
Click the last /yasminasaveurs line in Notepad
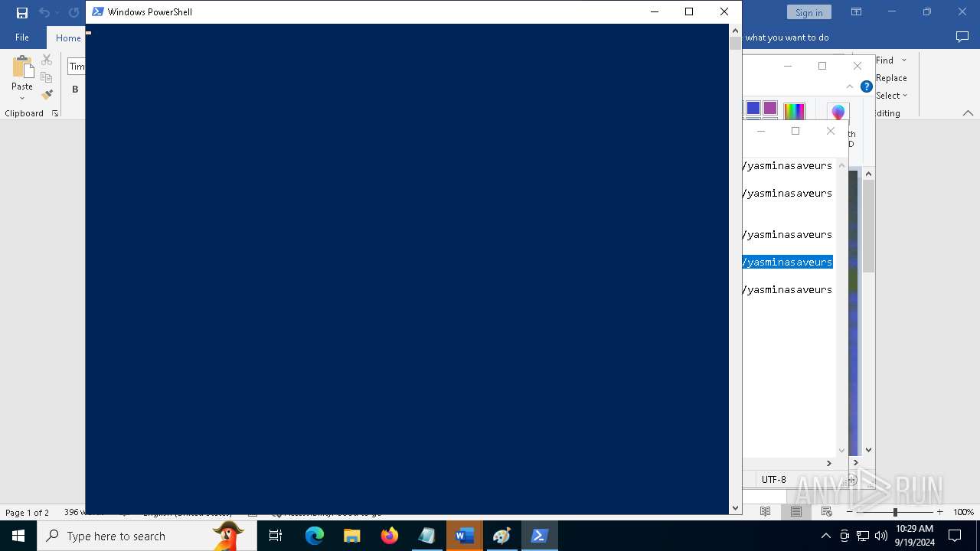pos(787,289)
